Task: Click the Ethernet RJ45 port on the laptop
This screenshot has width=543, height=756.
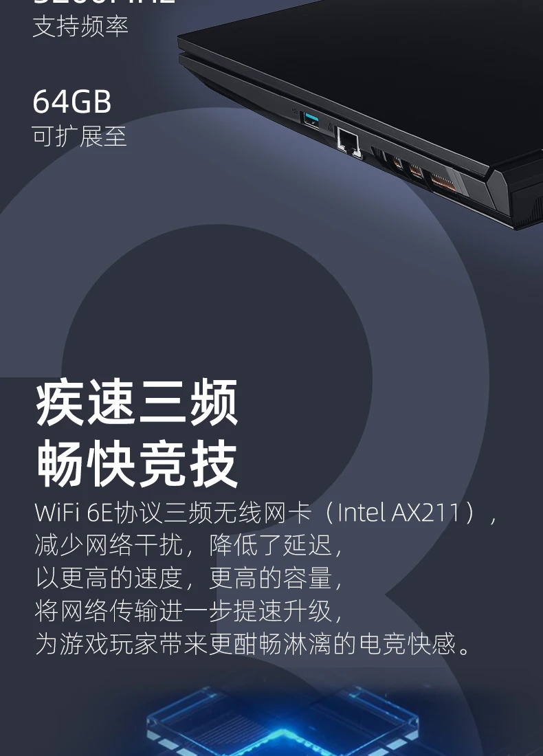Action: tap(348, 141)
